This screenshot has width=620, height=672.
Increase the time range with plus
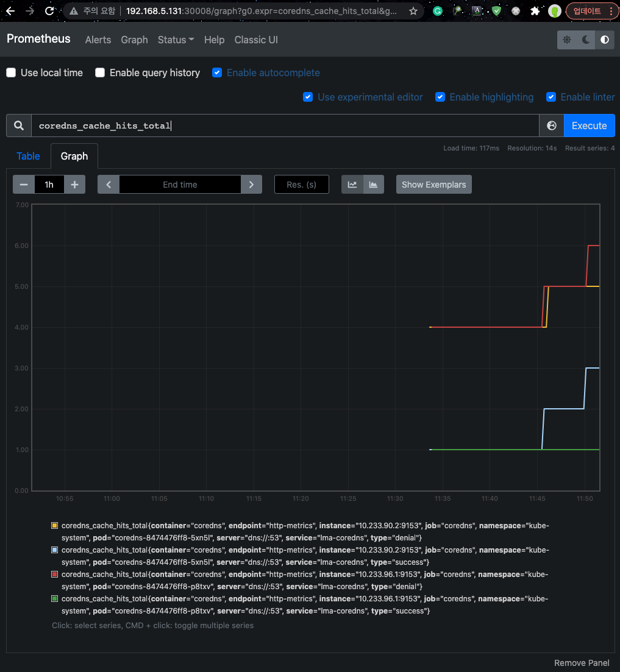(x=74, y=184)
